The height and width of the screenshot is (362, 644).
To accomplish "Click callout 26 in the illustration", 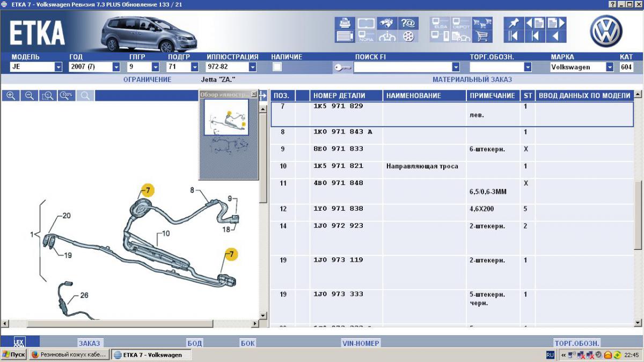I will click(x=85, y=295).
